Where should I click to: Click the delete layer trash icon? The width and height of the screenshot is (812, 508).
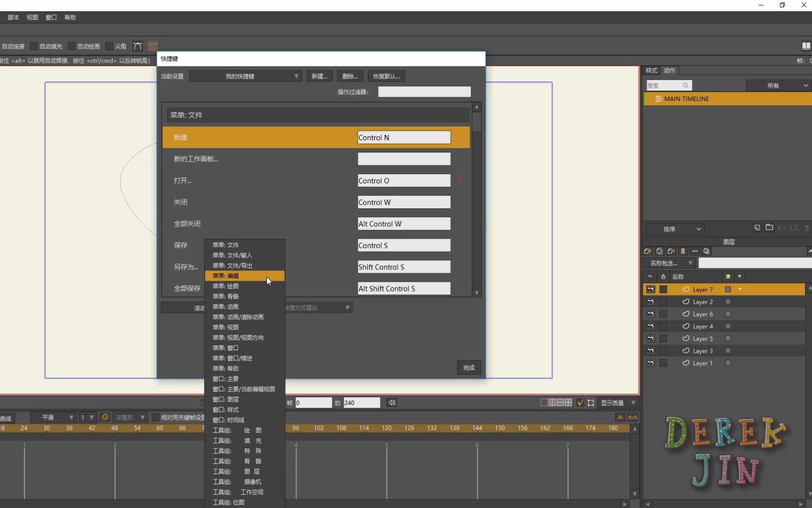pyautogui.click(x=683, y=251)
